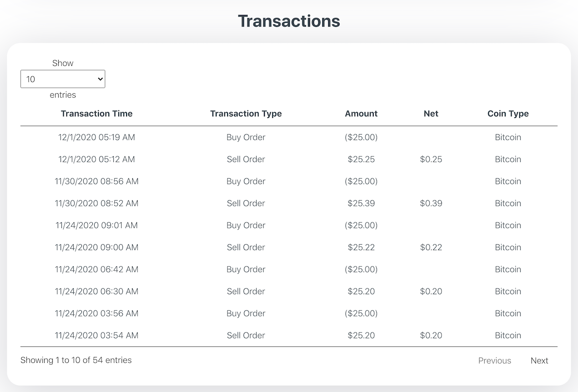Screen dimensions: 578x392
Task: Sort by Transaction Type column header
Action: click(x=246, y=114)
